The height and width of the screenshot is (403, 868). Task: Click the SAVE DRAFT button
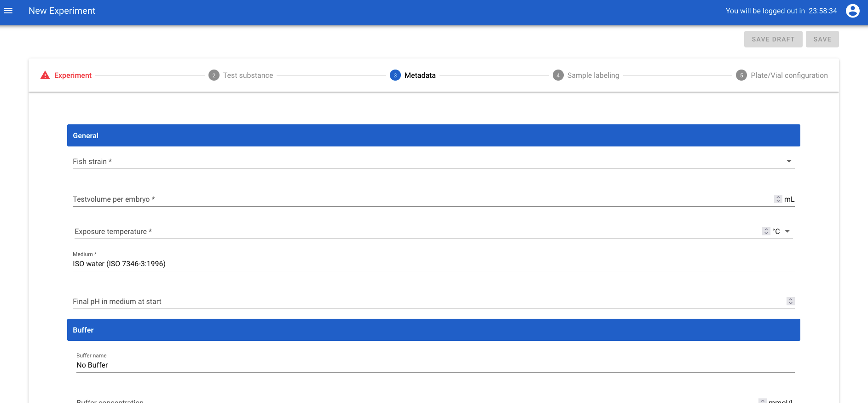pos(773,39)
